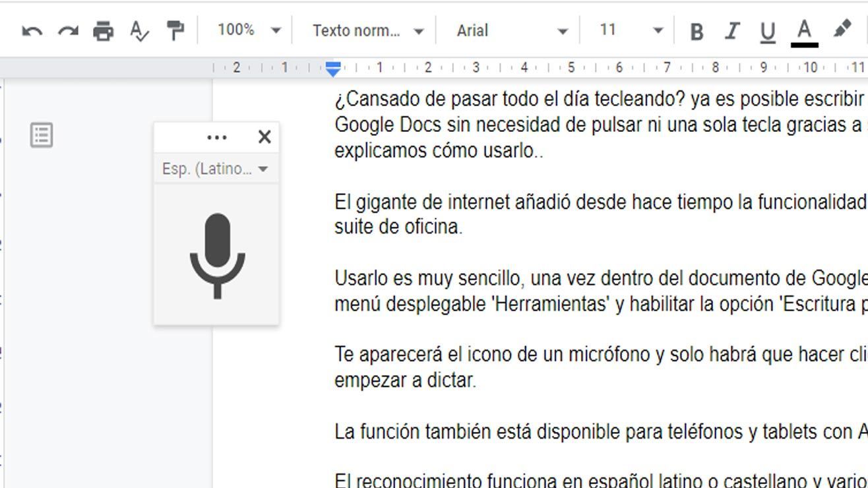
Task: Toggle bold formatting
Action: (x=696, y=32)
